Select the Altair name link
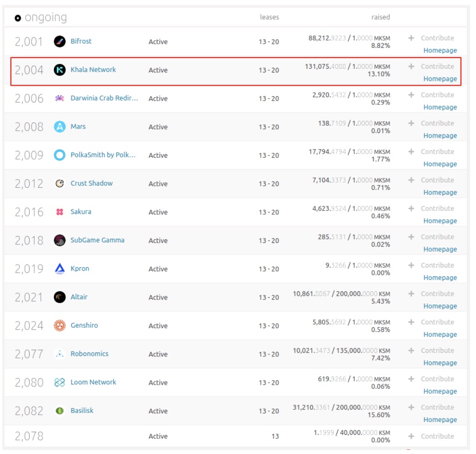Screen dimensions: 476x454 pos(79,297)
